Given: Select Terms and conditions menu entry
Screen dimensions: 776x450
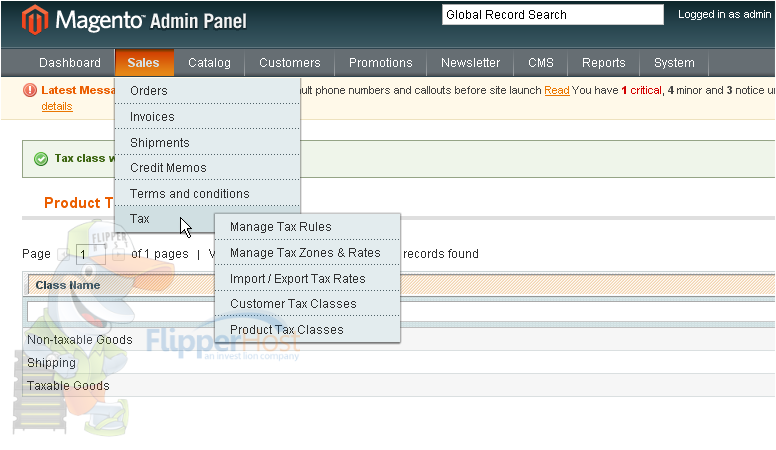Looking at the screenshot, I should pos(207,194).
